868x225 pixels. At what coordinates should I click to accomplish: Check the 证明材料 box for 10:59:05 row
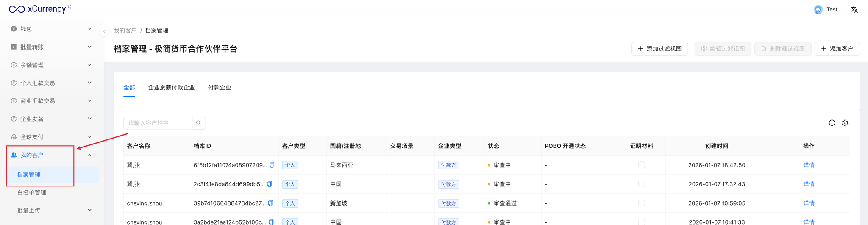(642, 203)
